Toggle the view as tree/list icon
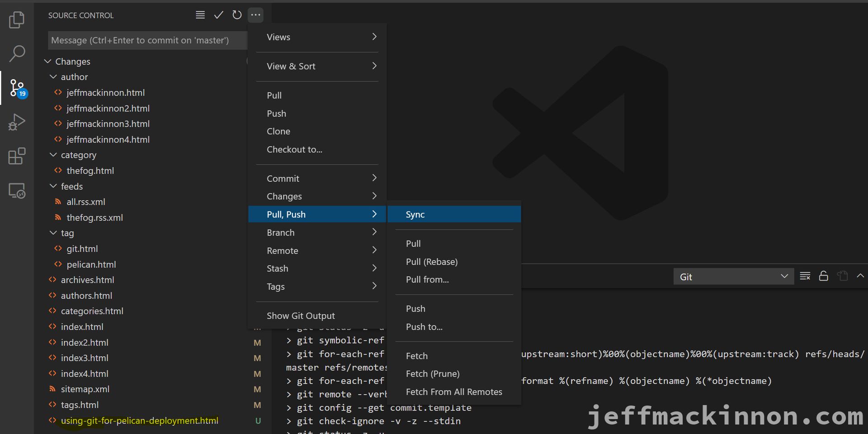 [200, 15]
